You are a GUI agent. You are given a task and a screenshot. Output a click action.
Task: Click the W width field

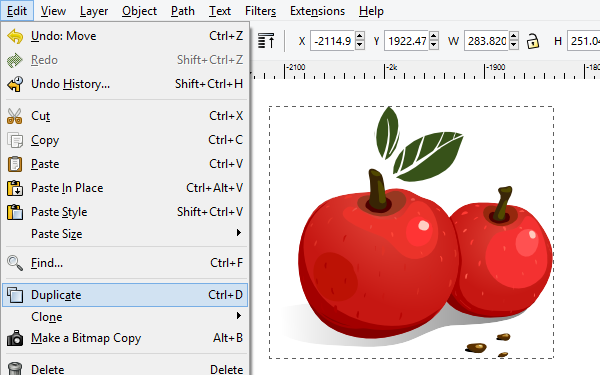coord(487,41)
